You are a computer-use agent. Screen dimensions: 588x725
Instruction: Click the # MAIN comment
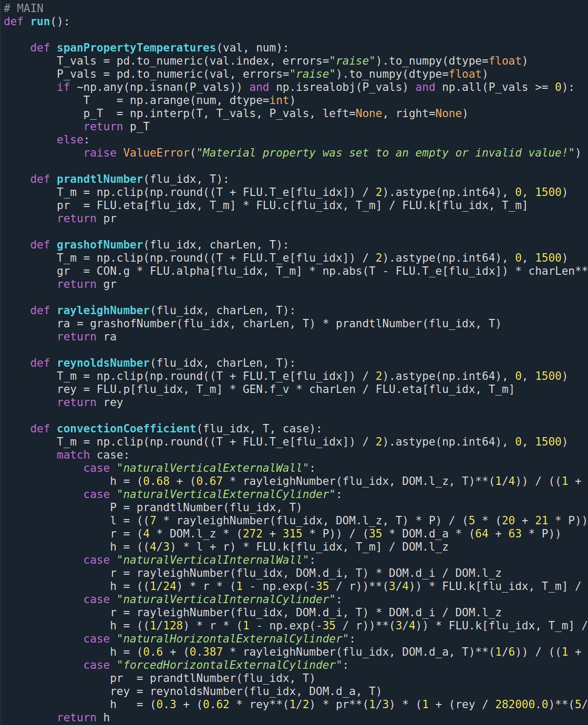pos(24,7)
